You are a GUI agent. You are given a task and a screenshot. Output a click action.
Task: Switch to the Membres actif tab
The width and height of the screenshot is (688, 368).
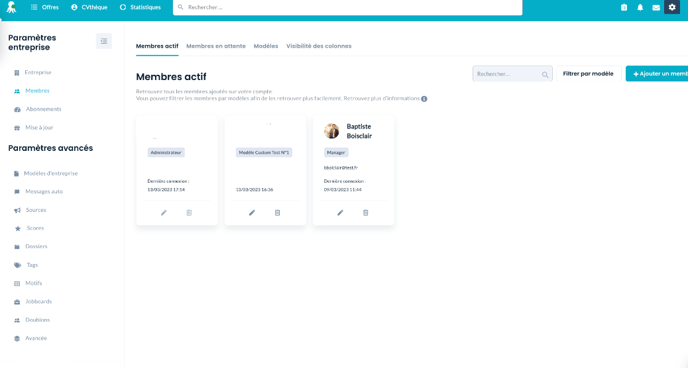click(157, 46)
